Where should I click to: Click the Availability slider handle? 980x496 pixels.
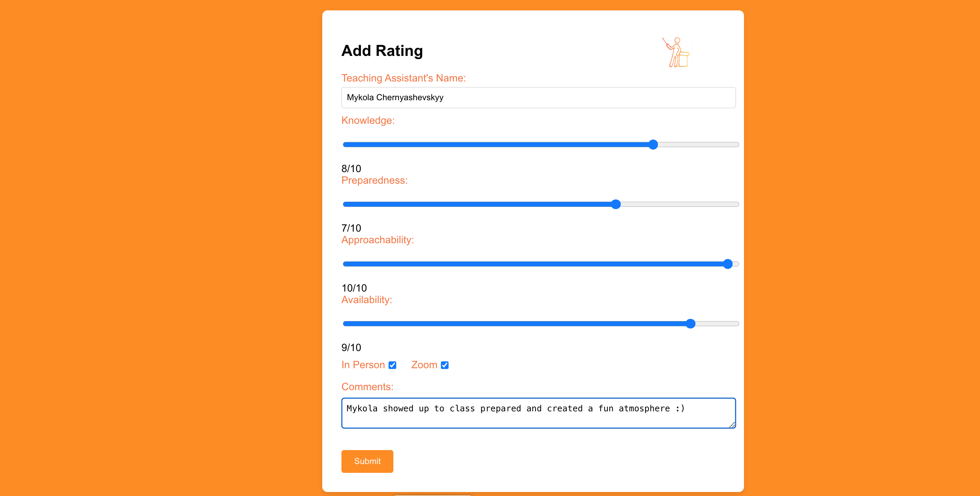pyautogui.click(x=690, y=324)
